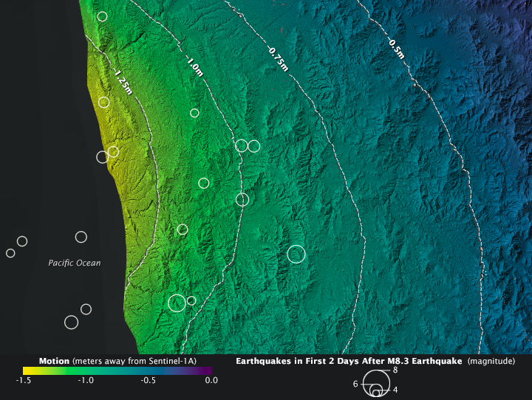532x400 pixels.
Task: Select the topmost earthquake circle marker
Action: click(x=102, y=16)
